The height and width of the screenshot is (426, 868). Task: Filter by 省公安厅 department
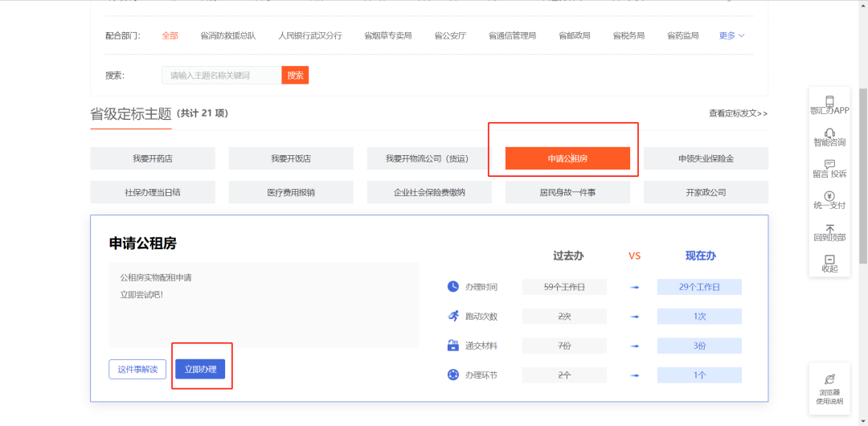coord(449,35)
